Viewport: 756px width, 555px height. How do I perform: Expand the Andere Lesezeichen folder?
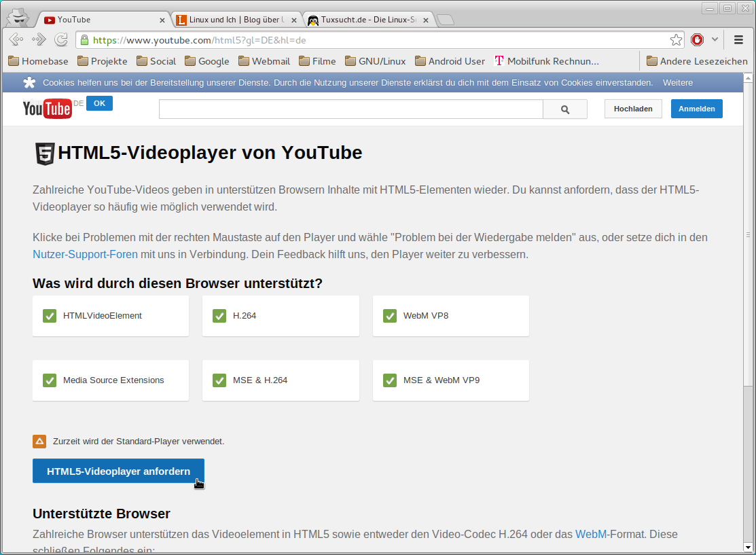coord(697,61)
